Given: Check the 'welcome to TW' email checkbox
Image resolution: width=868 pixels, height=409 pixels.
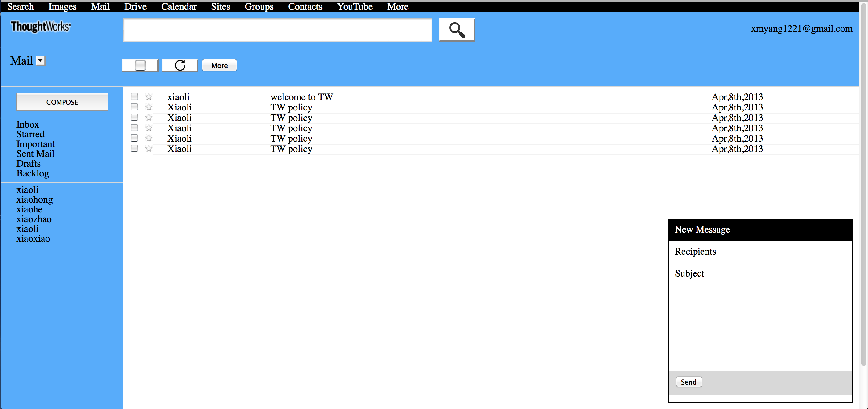Looking at the screenshot, I should tap(134, 97).
